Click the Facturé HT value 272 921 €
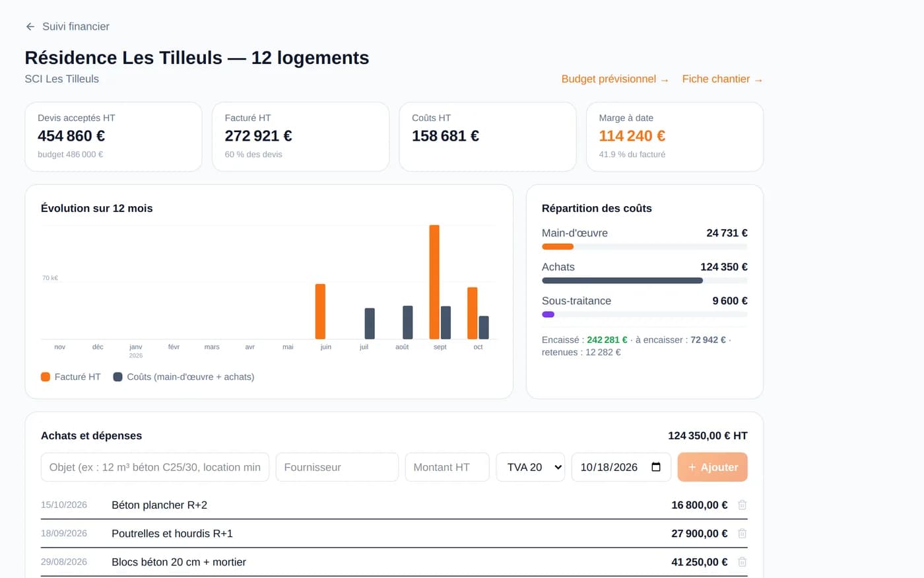Screen dimensions: 924x578 point(258,136)
